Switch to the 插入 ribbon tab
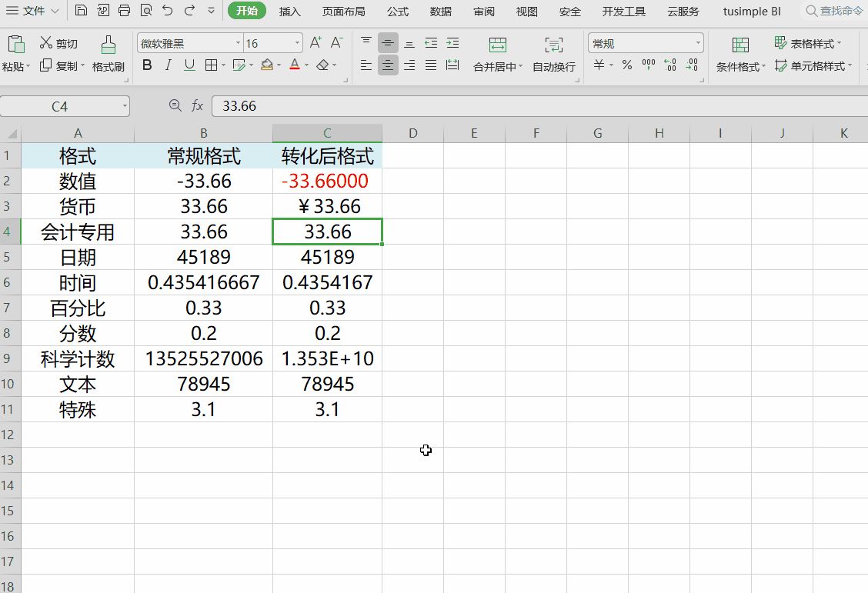The image size is (868, 593). coord(289,11)
